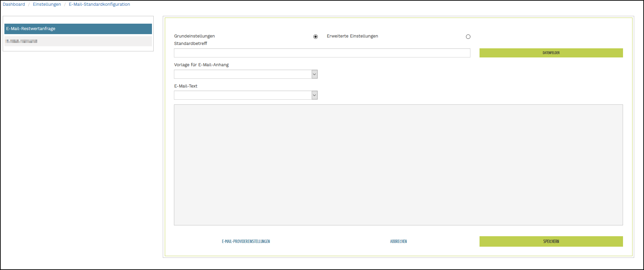Go to Dashboard via the breadcrumb
The image size is (644, 270).
tap(14, 4)
